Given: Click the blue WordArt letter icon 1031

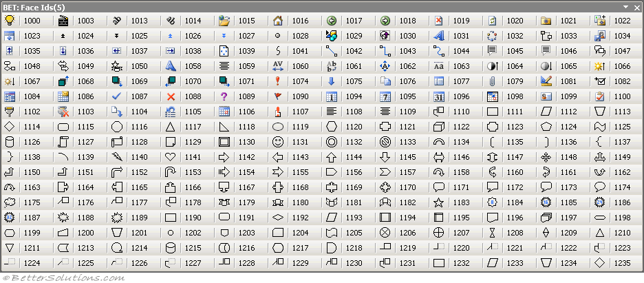Looking at the screenshot, I should (x=439, y=36).
